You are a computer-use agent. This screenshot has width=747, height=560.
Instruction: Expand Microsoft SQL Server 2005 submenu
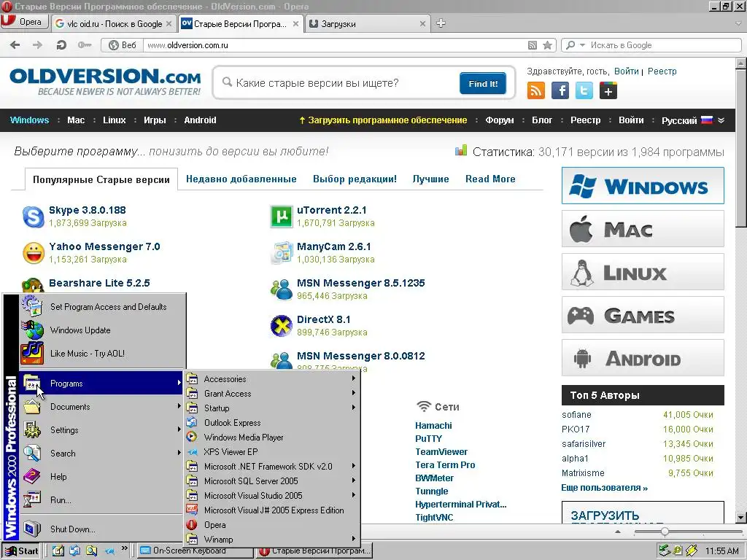tap(272, 481)
